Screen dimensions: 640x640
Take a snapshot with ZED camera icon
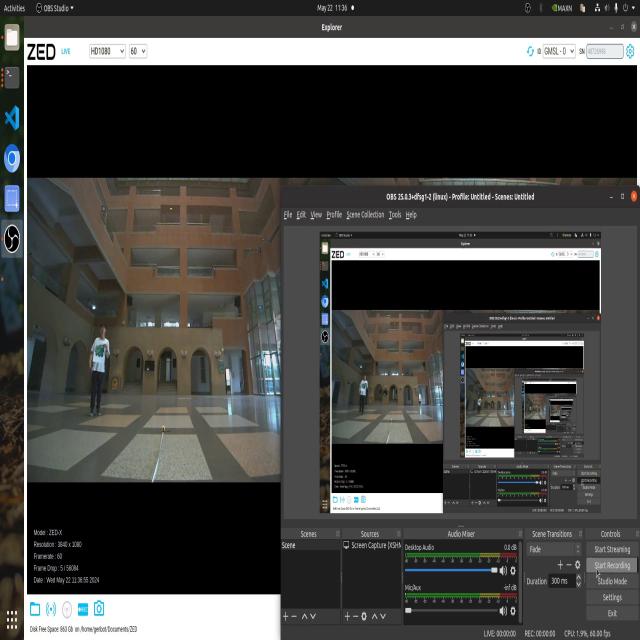pyautogui.click(x=99, y=608)
